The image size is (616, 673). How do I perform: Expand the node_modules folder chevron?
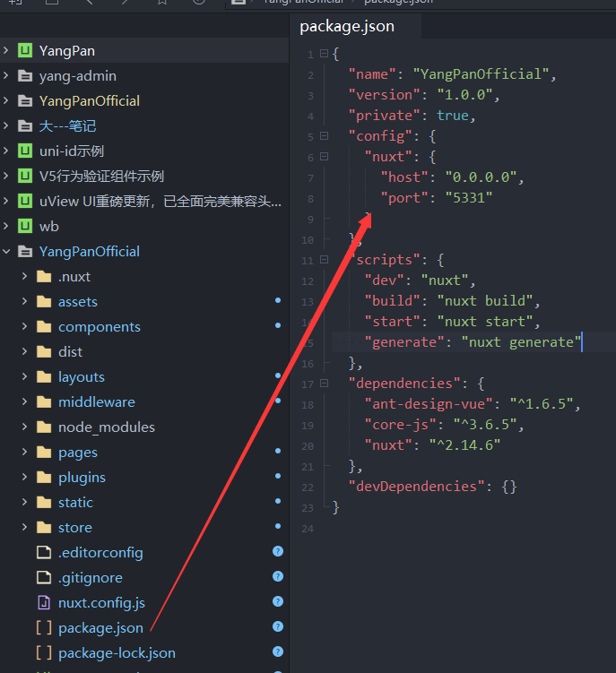tap(24, 427)
